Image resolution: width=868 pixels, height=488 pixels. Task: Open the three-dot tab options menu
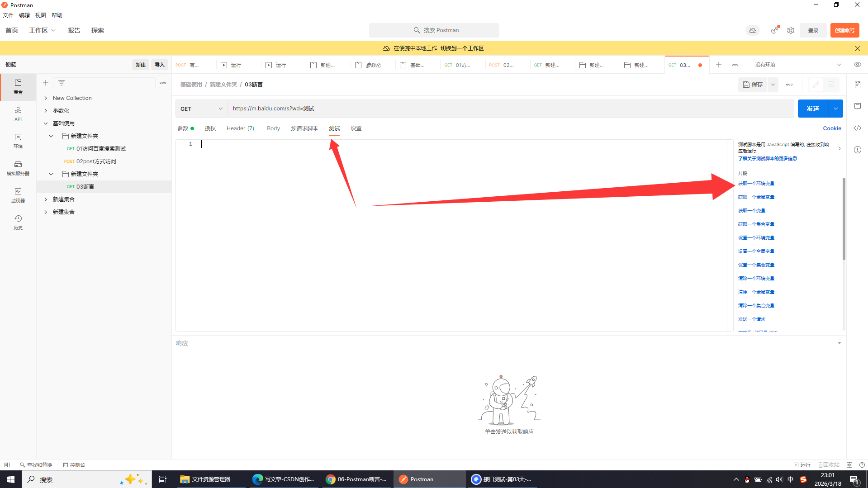click(x=735, y=65)
